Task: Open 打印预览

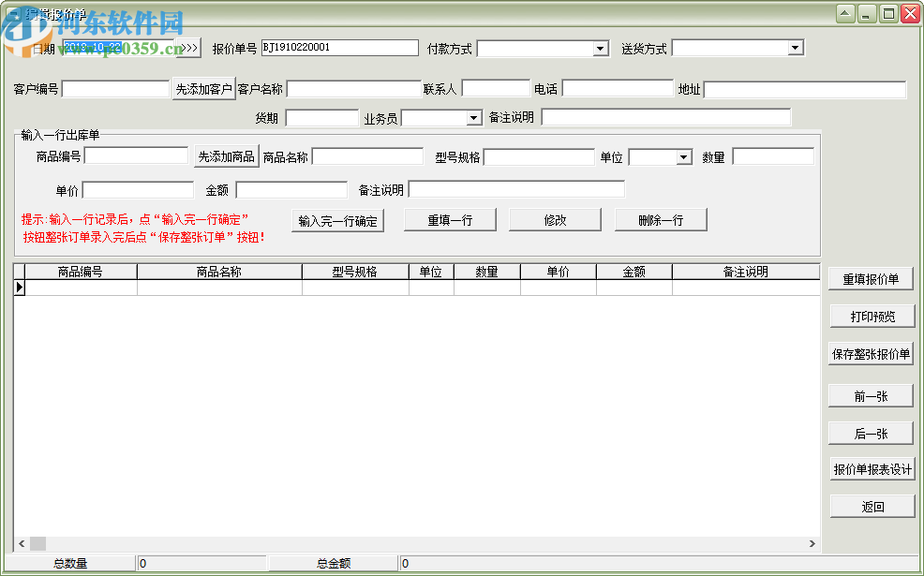Action: click(872, 317)
